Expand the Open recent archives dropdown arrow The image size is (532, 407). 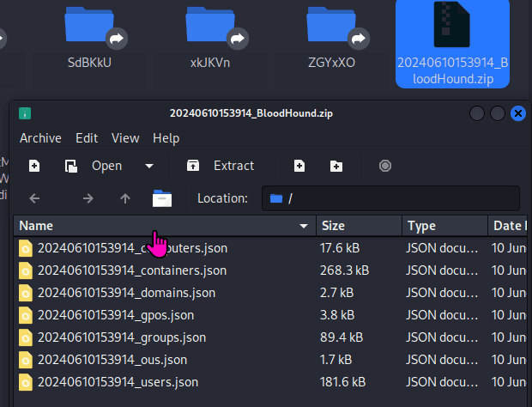pyautogui.click(x=149, y=166)
